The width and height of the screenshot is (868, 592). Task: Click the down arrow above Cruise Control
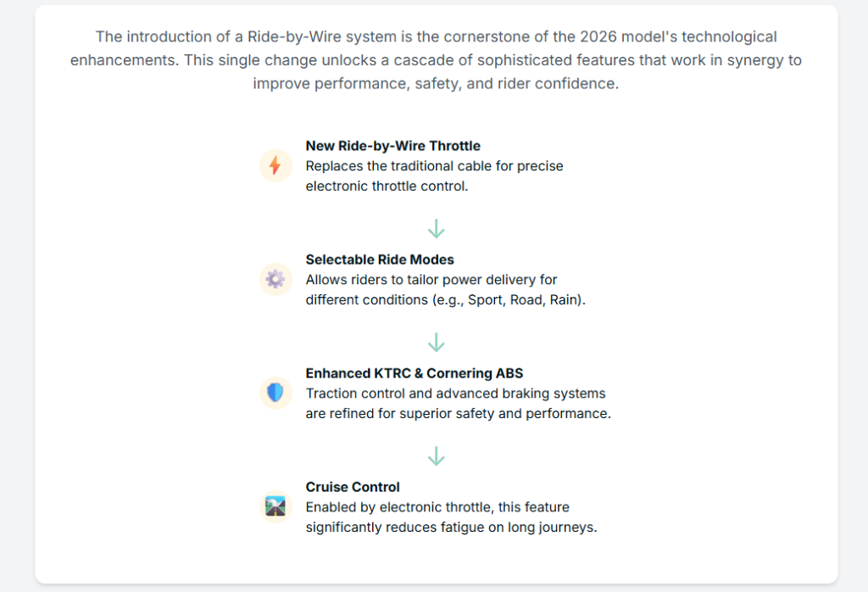coord(436,456)
